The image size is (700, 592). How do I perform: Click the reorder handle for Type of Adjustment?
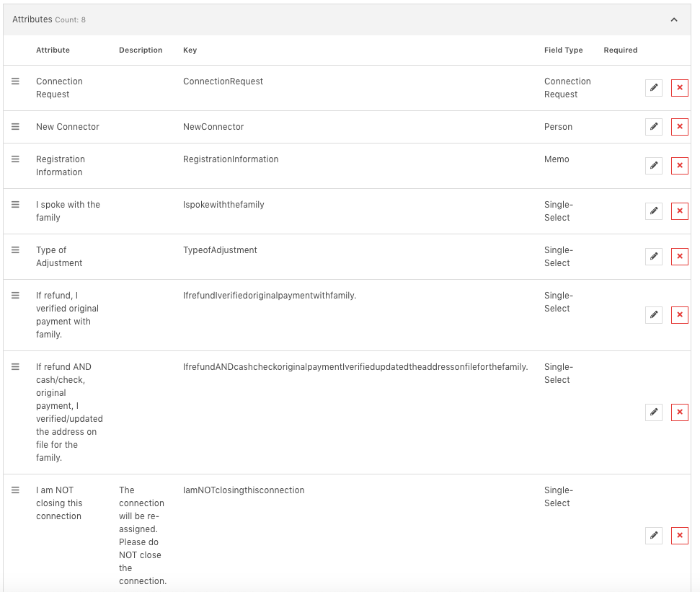click(15, 250)
